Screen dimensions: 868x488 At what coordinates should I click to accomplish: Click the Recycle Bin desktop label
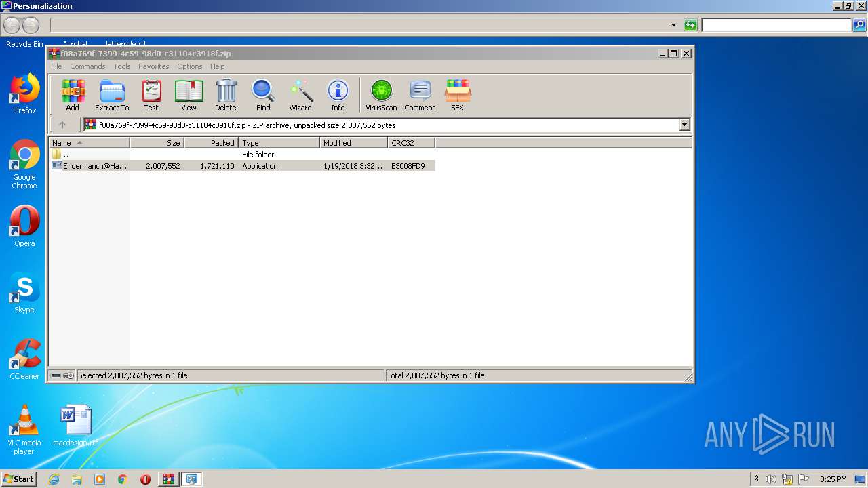(24, 44)
